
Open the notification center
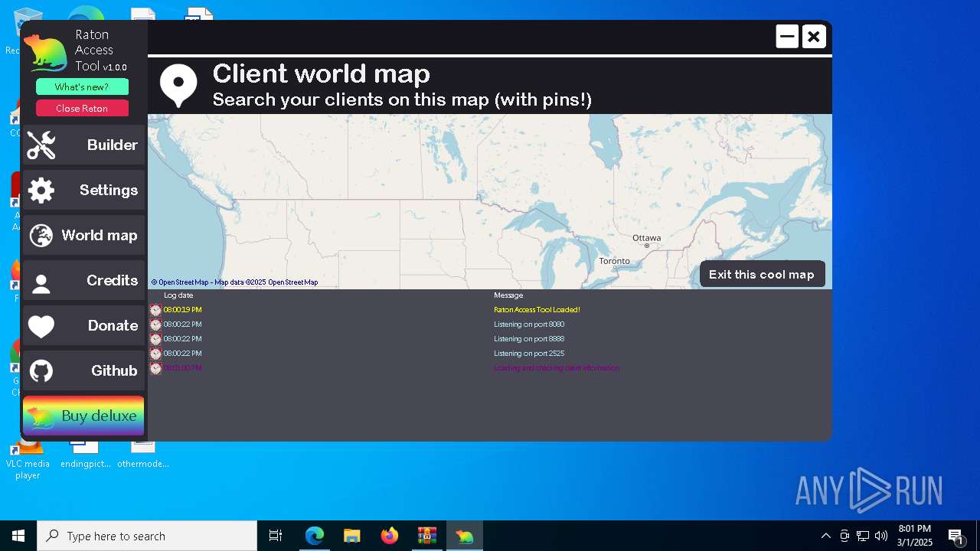(956, 536)
